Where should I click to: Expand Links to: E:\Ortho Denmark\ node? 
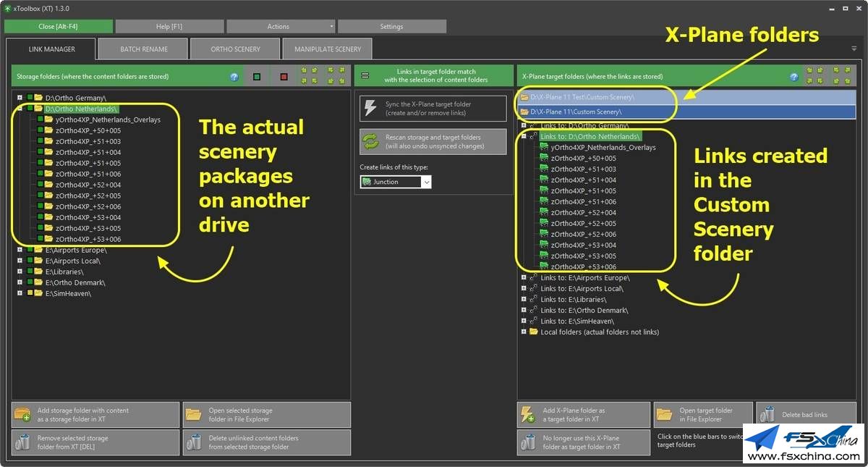coord(523,310)
